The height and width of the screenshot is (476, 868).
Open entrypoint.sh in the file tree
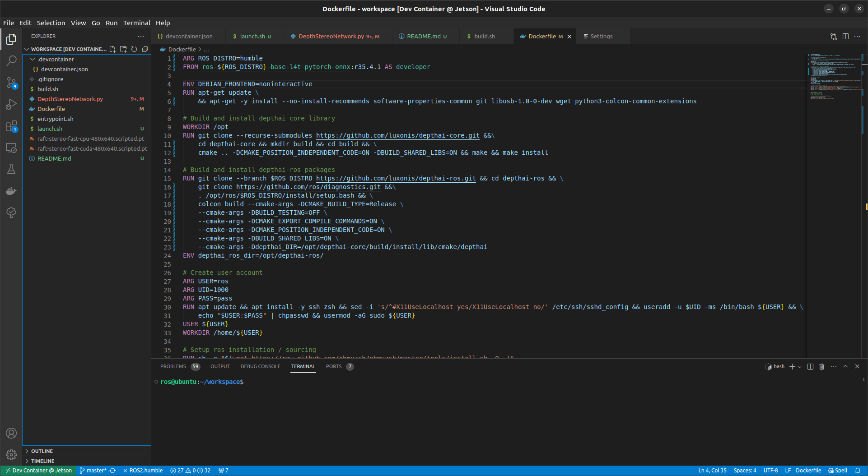pos(87,119)
